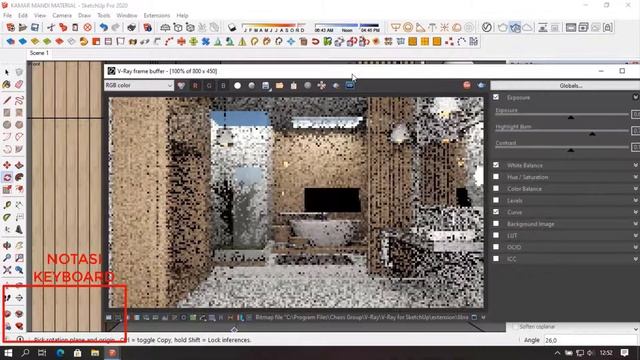The height and width of the screenshot is (360, 640).
Task: Save the rendered image in frame buffer
Action: point(266,86)
